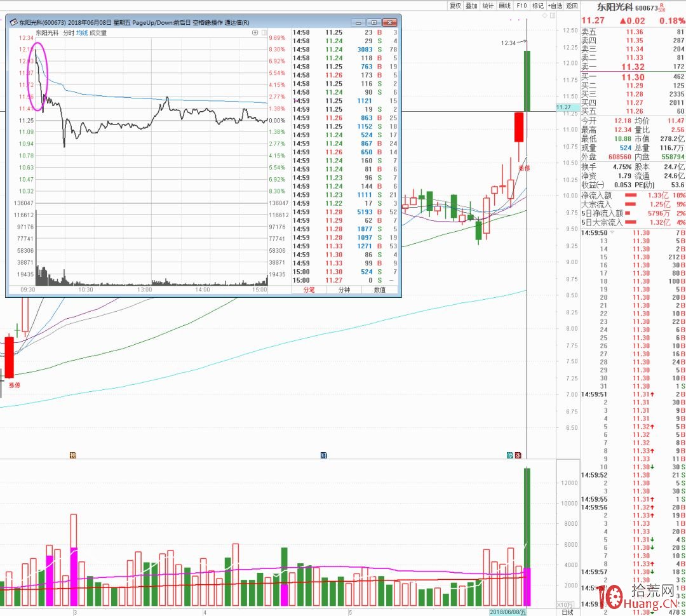This screenshot has width=686, height=616.
Task: Click the 外盘 value 608560
Action: click(620, 157)
